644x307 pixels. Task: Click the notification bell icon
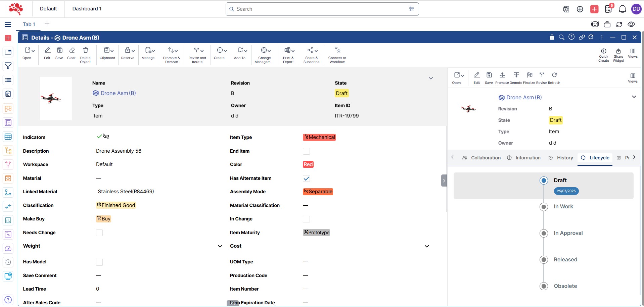coord(622,9)
